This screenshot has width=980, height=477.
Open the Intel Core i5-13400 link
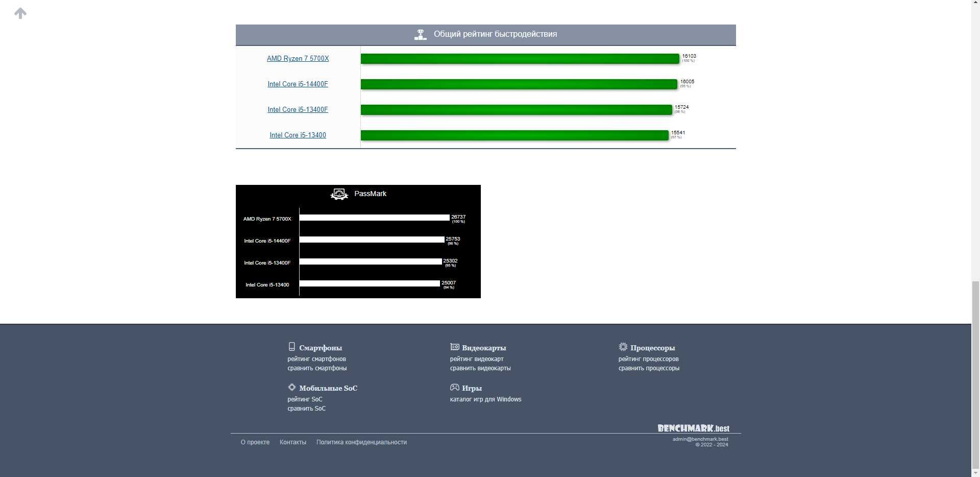(x=298, y=135)
